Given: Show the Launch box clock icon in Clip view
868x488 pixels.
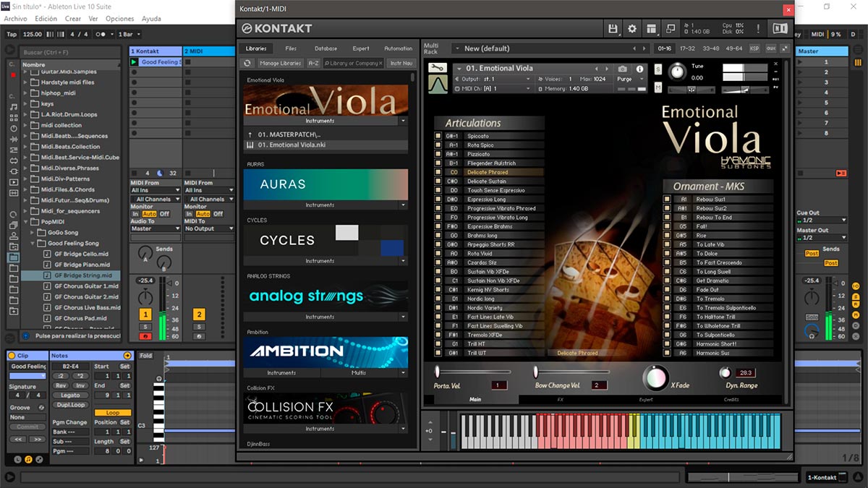Looking at the screenshot, I should click(17, 459).
